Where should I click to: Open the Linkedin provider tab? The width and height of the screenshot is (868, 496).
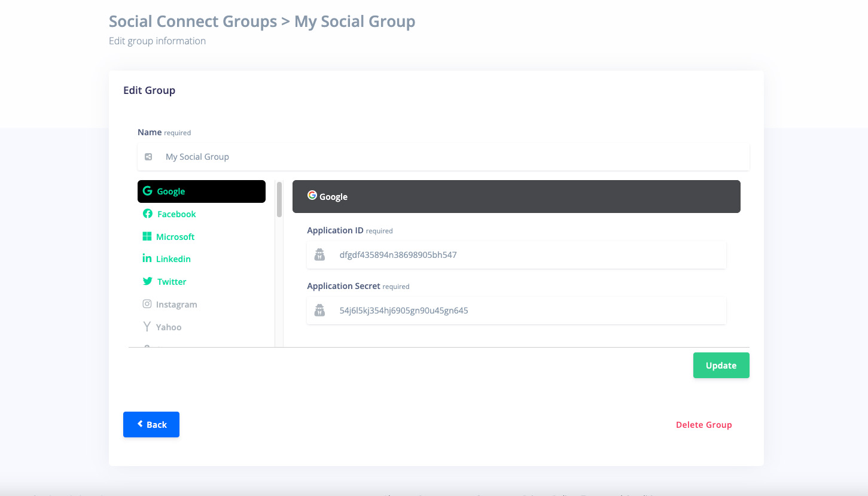click(202, 259)
